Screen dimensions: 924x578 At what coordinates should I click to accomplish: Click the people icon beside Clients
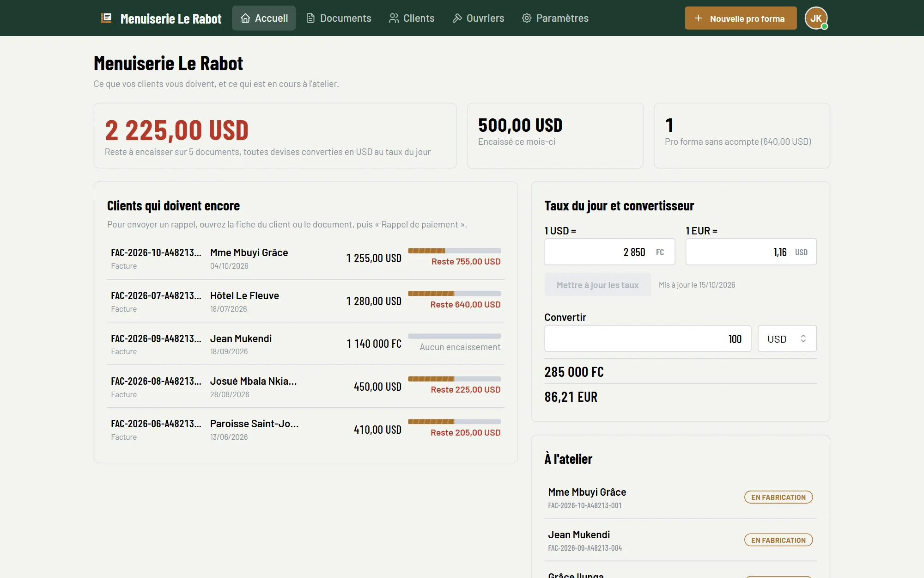click(394, 18)
